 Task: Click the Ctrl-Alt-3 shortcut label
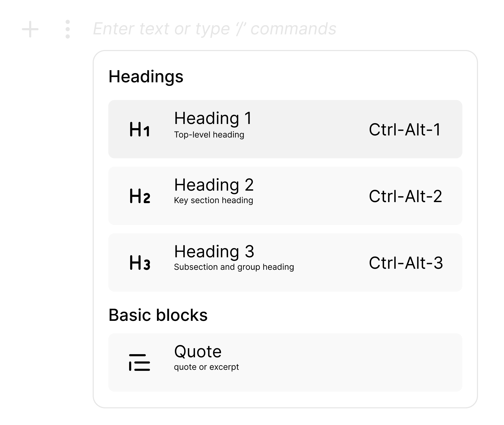tap(406, 263)
